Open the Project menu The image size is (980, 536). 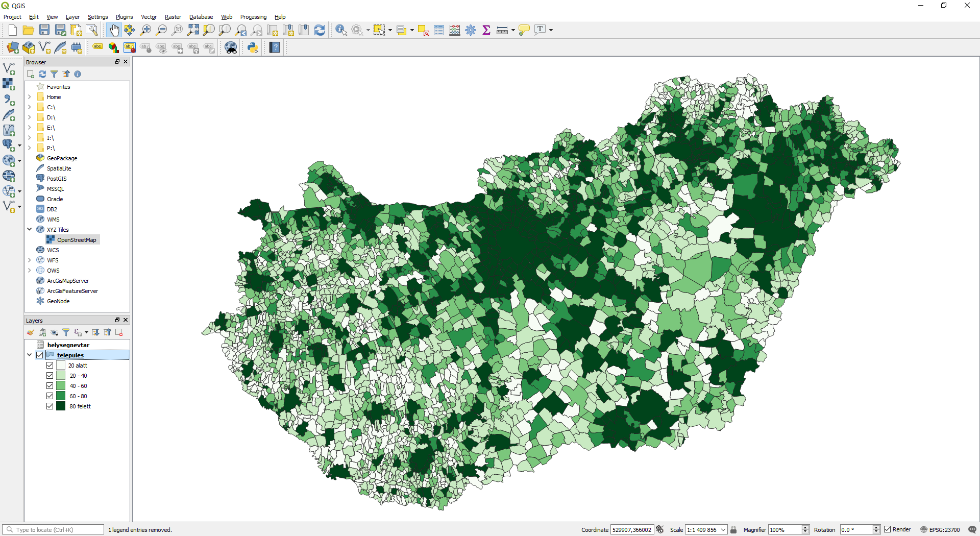pyautogui.click(x=12, y=17)
